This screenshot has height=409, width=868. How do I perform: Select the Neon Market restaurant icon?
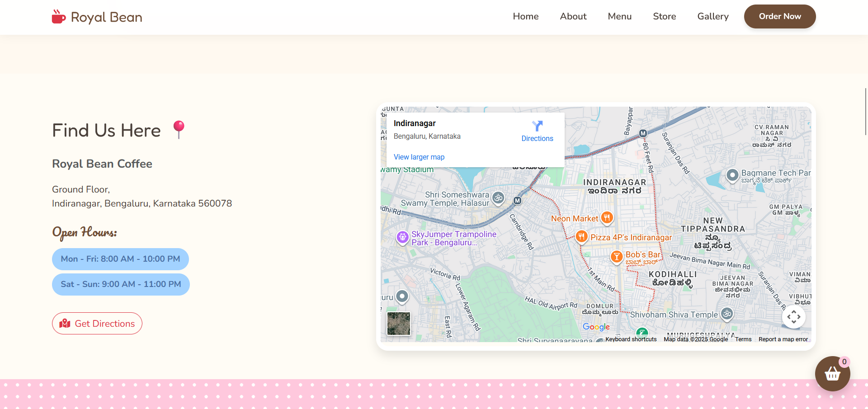(606, 218)
